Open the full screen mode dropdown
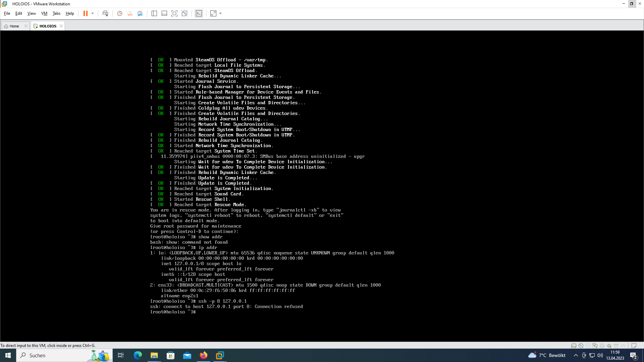 click(x=220, y=13)
